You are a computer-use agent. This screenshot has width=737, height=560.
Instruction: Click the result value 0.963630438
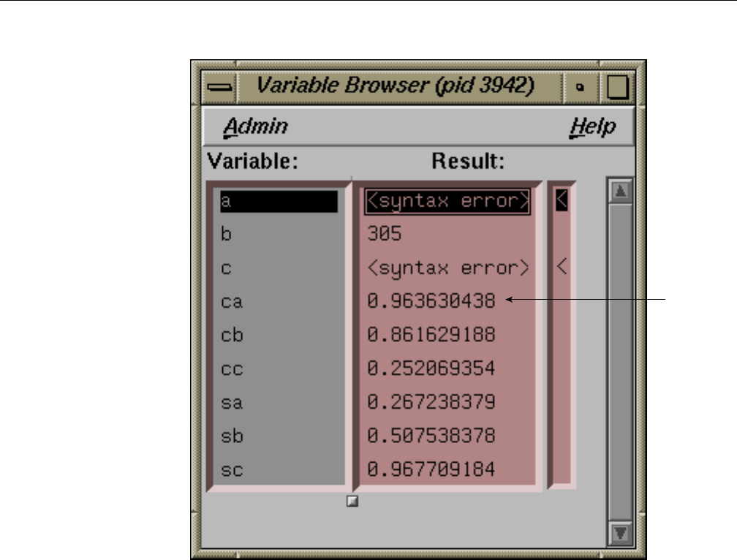tap(431, 300)
